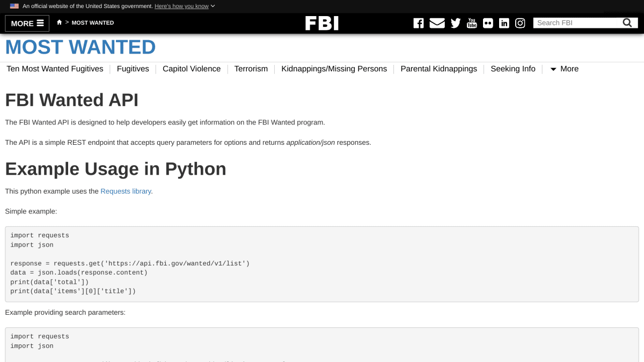
Task: Click the FBI logo in header
Action: click(322, 23)
